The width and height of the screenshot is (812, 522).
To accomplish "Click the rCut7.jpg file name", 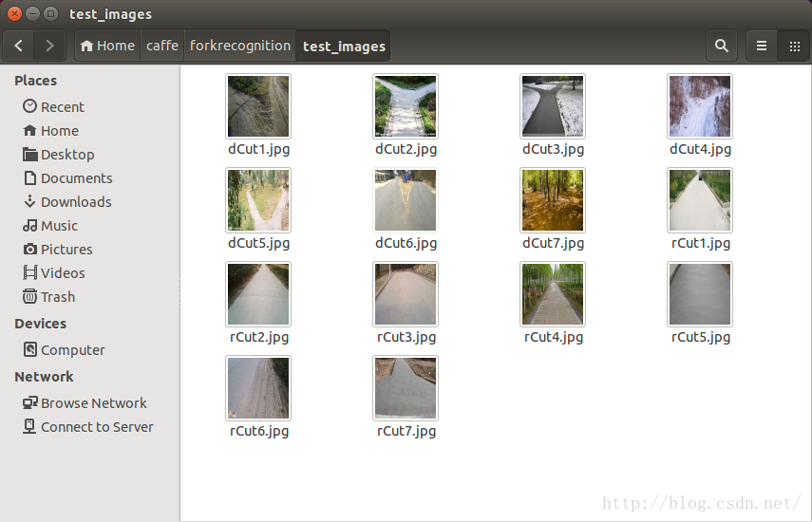I will click(x=406, y=432).
